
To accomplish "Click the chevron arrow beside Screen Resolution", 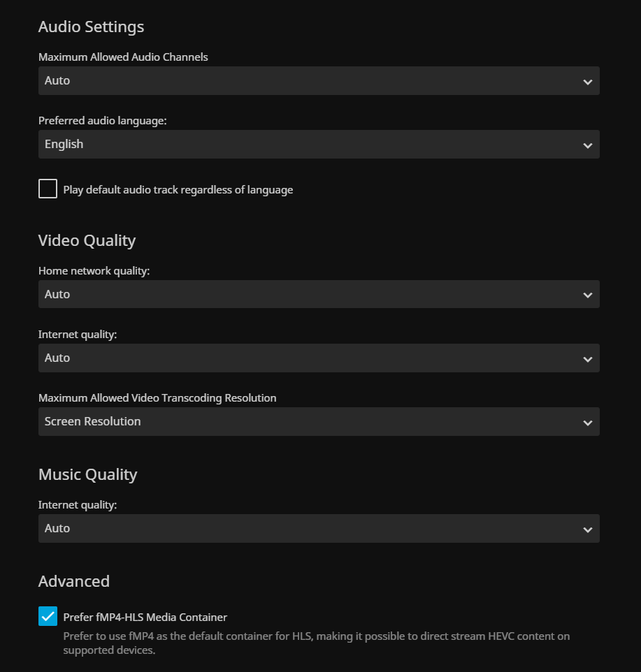I will 587,423.
